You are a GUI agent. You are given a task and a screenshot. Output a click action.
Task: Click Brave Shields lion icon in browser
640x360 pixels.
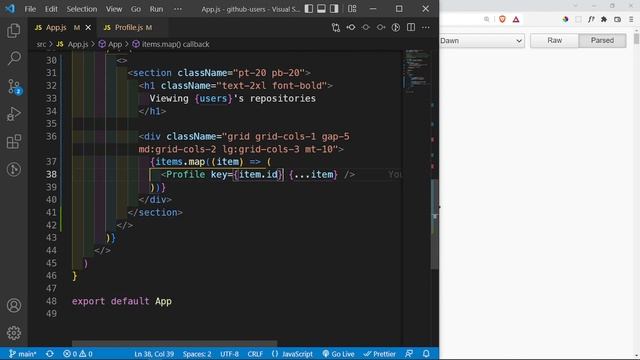(x=502, y=19)
